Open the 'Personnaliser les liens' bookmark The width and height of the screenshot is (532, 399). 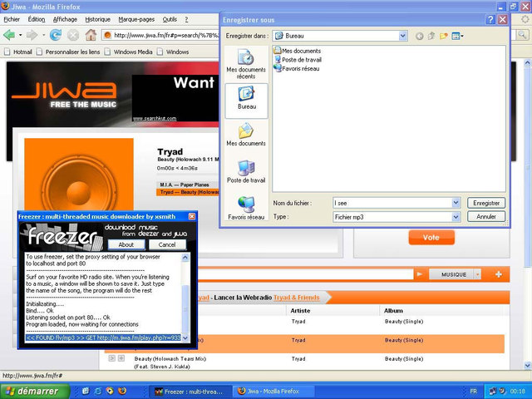68,52
